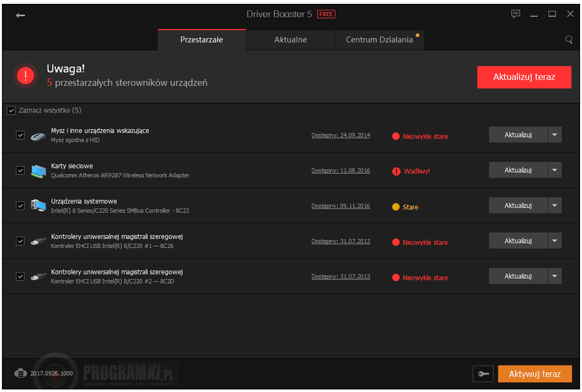This screenshot has height=392, width=582.
Task: Open Dostępny: 24.09.2014 link
Action: click(340, 135)
